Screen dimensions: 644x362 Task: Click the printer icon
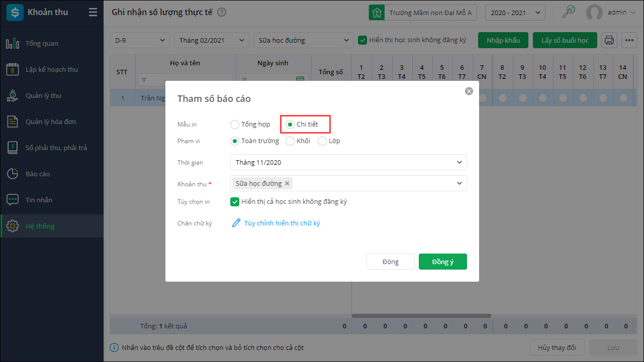(x=609, y=40)
